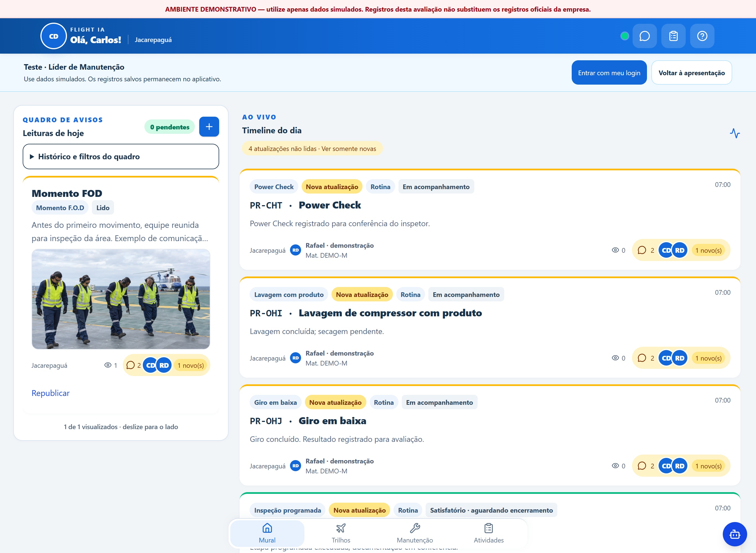
Task: Open the chat messages icon in header
Action: click(644, 36)
